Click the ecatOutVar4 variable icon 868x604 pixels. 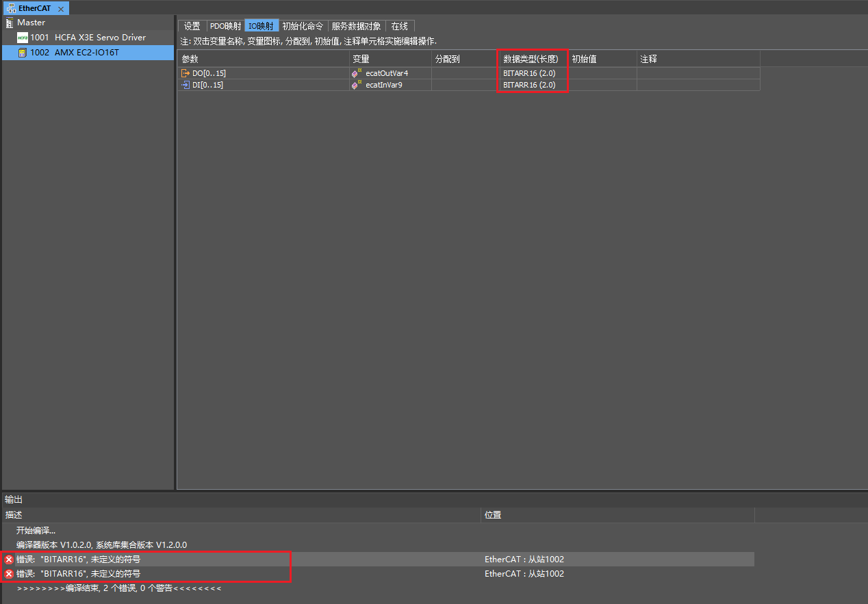pos(356,73)
